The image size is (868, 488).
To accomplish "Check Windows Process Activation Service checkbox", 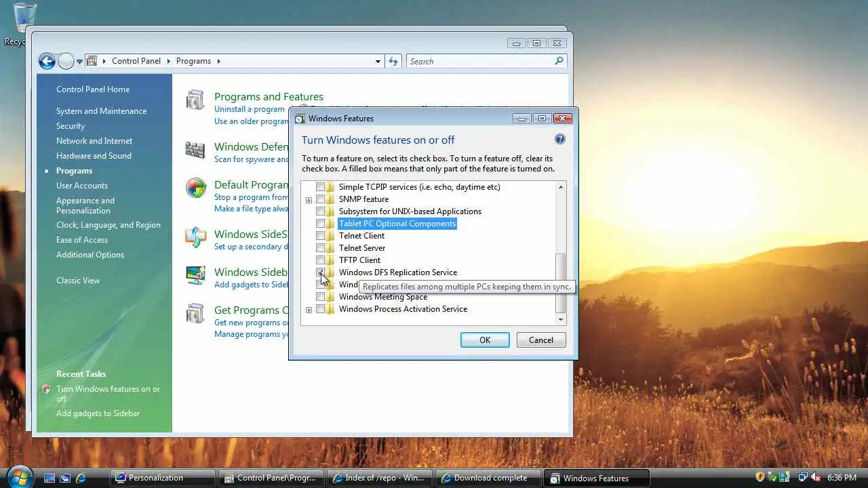I will click(x=320, y=309).
